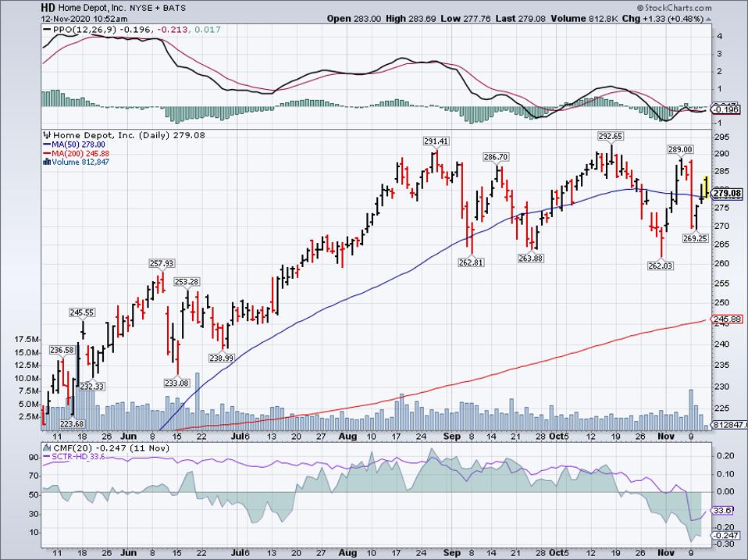The height and width of the screenshot is (560, 748).
Task: Click the 253.28 price label
Action: 186,281
